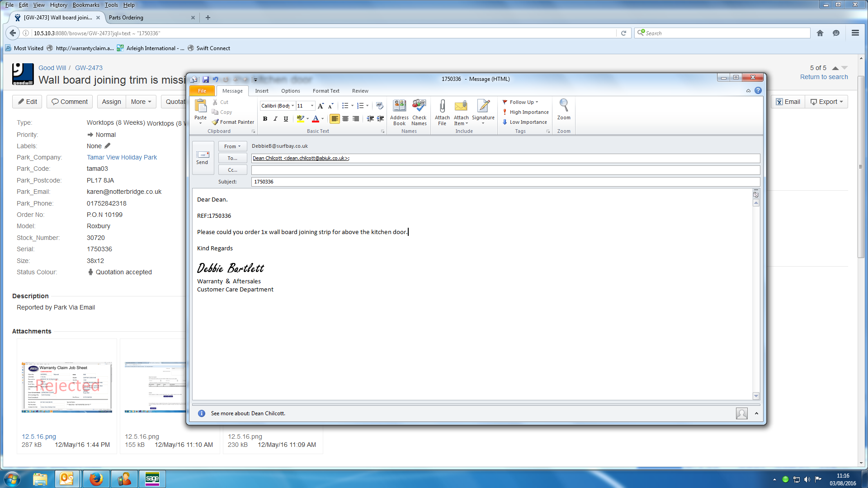Switch to the Insert ribbon tab
Image resolution: width=868 pixels, height=488 pixels.
261,91
